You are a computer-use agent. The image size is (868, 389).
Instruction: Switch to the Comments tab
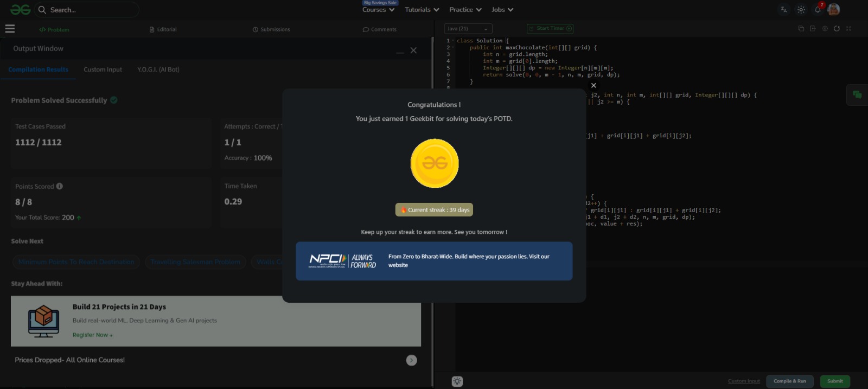pyautogui.click(x=380, y=29)
